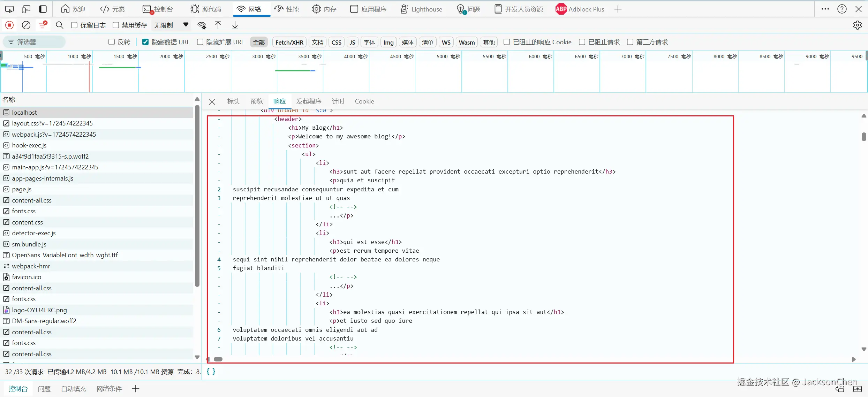
Task: Click the pretty print braces icon
Action: tap(211, 372)
